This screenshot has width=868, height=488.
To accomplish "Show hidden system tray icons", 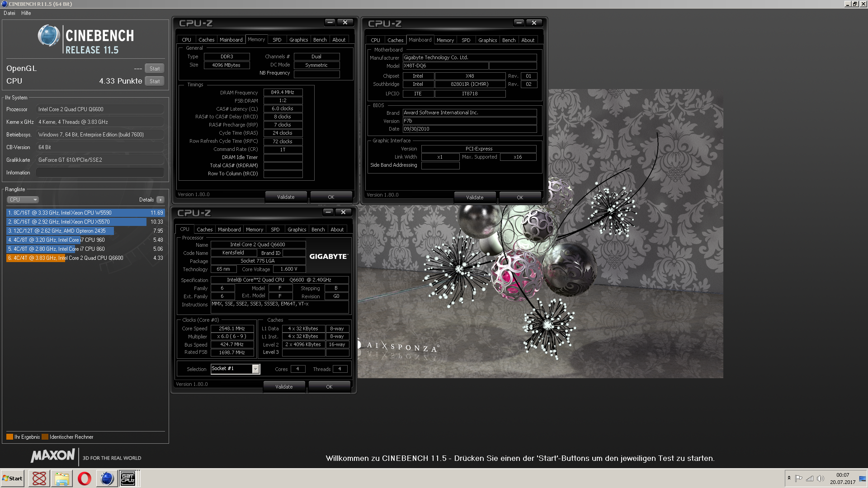I will point(789,478).
